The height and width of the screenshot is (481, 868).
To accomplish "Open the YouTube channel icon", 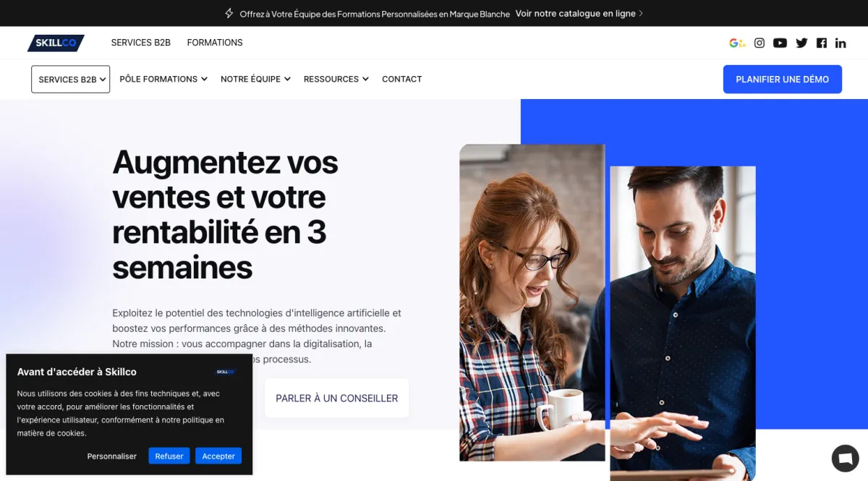I will (780, 43).
